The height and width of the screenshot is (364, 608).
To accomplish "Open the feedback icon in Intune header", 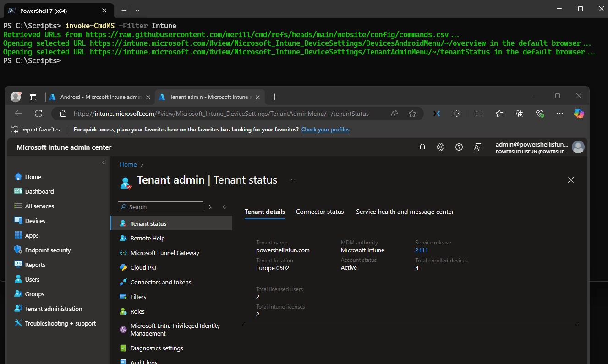I will pos(477,147).
